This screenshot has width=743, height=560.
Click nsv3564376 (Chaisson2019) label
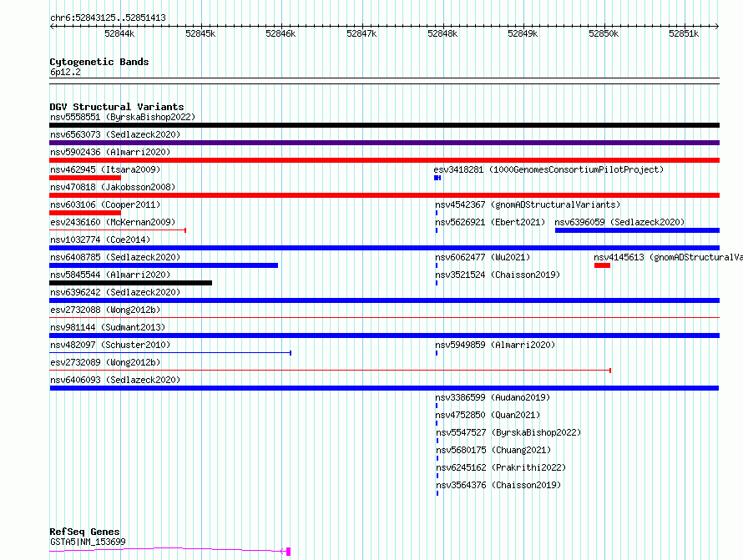click(x=498, y=485)
